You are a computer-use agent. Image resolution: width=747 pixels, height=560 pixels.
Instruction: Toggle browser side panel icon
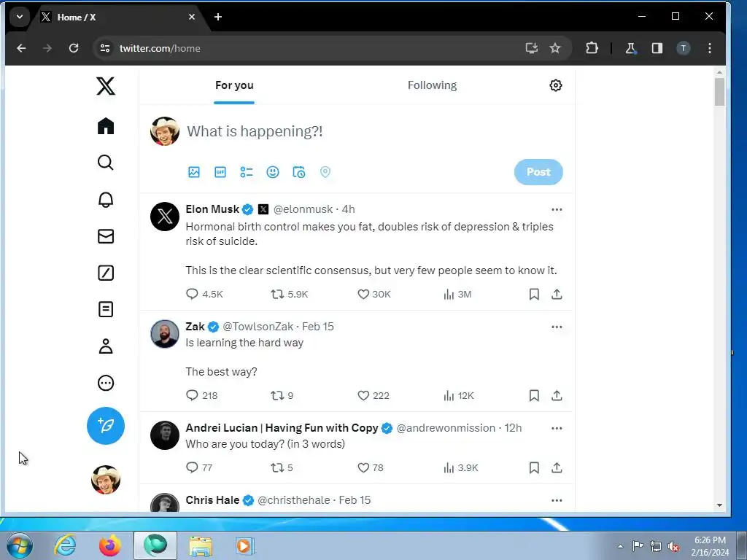point(657,48)
